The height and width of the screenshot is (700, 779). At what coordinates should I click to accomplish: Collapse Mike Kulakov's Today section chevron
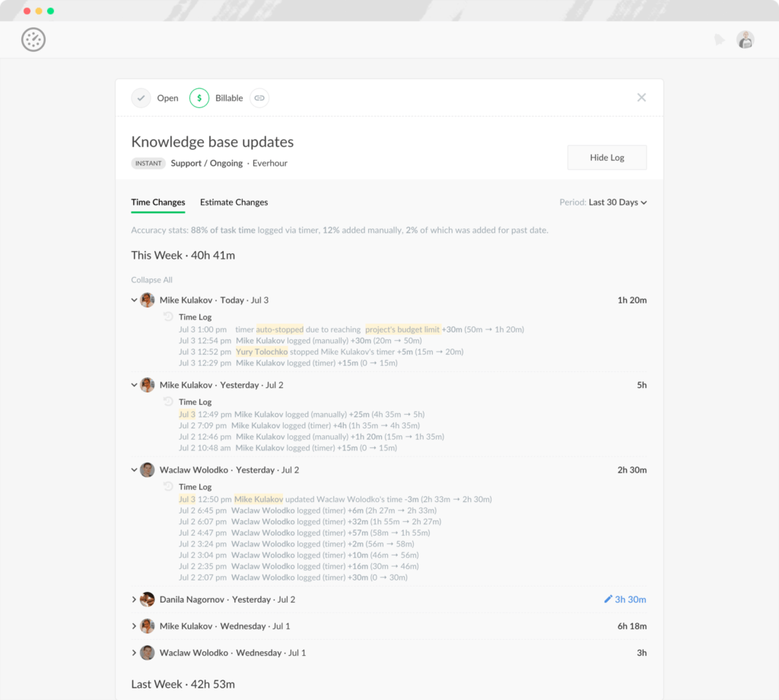tap(134, 300)
